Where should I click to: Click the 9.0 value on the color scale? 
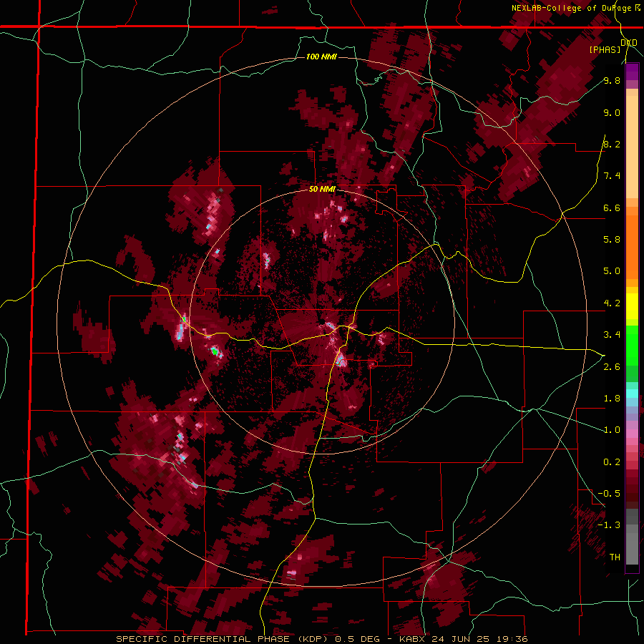(612, 112)
